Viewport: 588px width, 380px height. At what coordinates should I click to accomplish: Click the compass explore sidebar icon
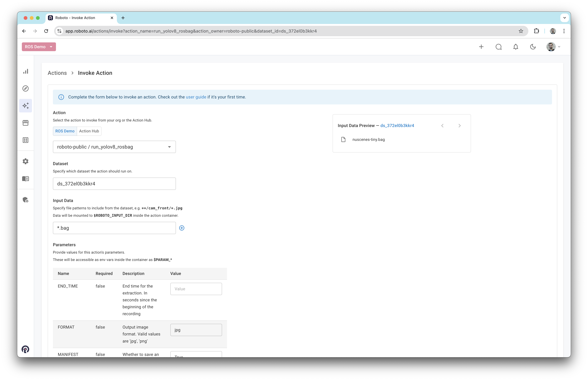point(26,89)
